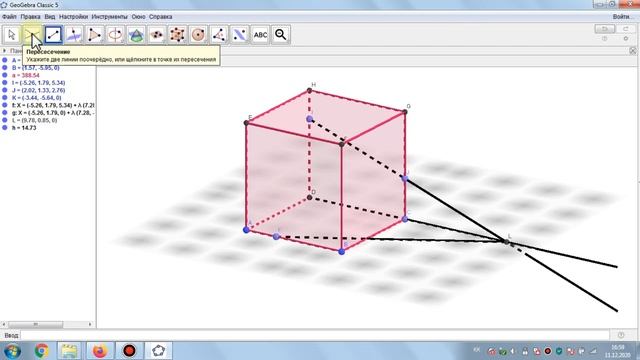Open the Правка menu
640x360 pixels.
pyautogui.click(x=30, y=17)
